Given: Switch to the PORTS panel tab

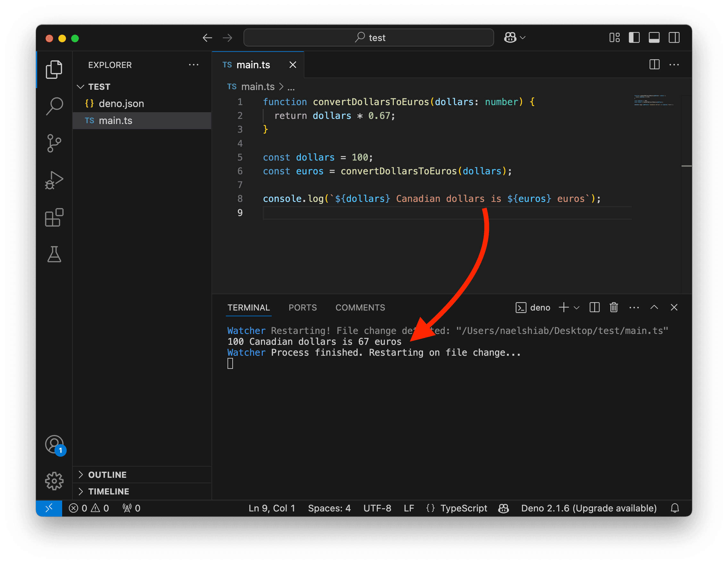Looking at the screenshot, I should 303,308.
